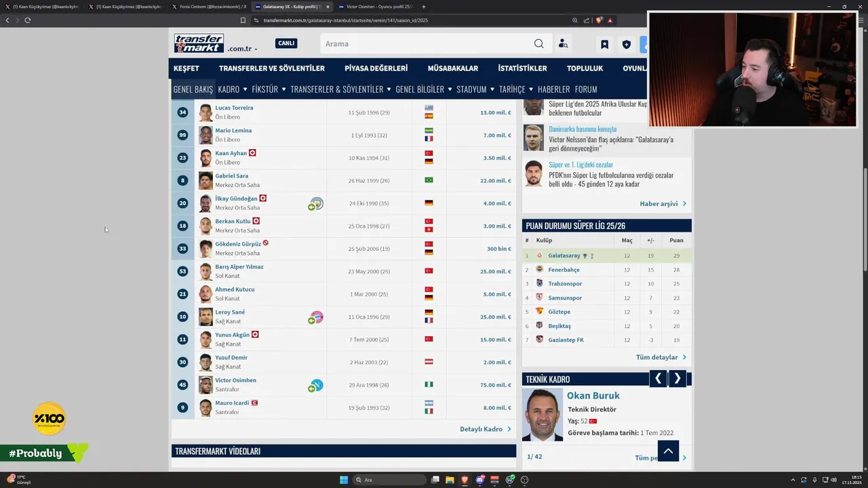Screen dimensions: 868x488
Task: Click the search magnifier icon in Arama bar
Action: coord(538,44)
